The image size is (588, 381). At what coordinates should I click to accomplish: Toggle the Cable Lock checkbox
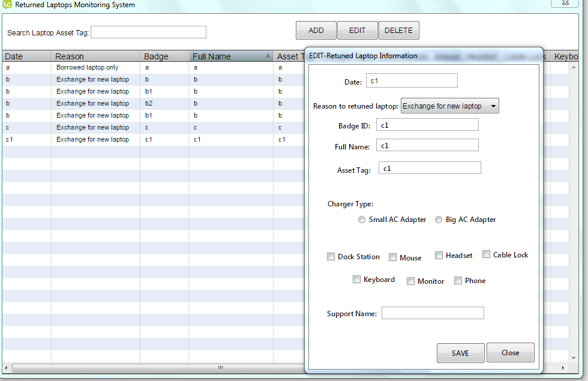tap(486, 254)
